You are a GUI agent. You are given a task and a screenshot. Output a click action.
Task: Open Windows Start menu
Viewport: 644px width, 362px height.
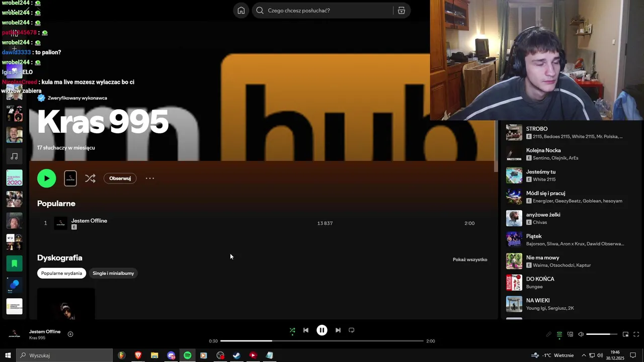(8, 355)
